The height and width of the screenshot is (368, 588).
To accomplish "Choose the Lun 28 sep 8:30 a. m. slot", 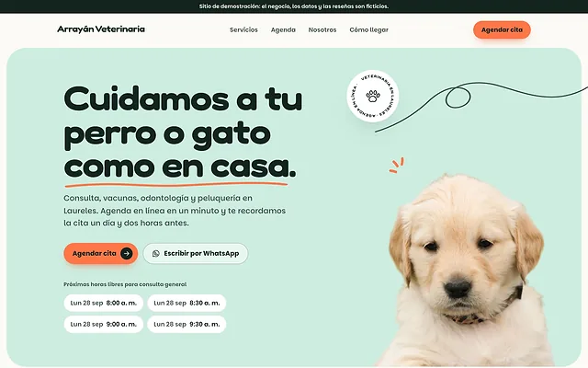I will pyautogui.click(x=187, y=303).
